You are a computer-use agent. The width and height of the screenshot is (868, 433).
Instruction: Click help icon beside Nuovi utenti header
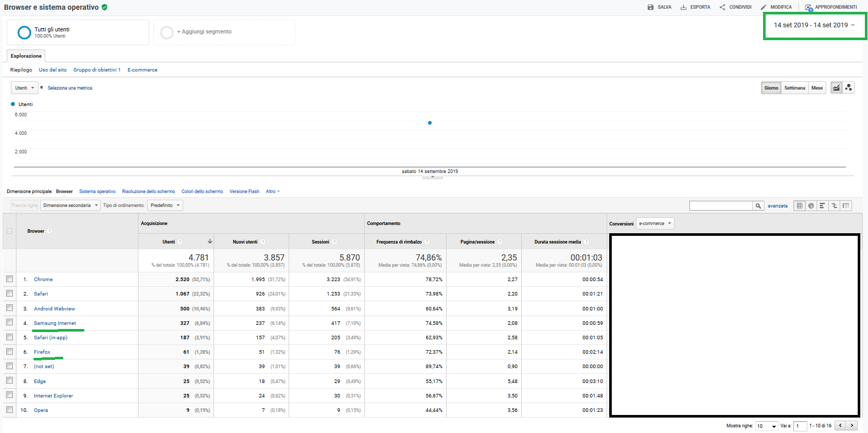coord(262,242)
